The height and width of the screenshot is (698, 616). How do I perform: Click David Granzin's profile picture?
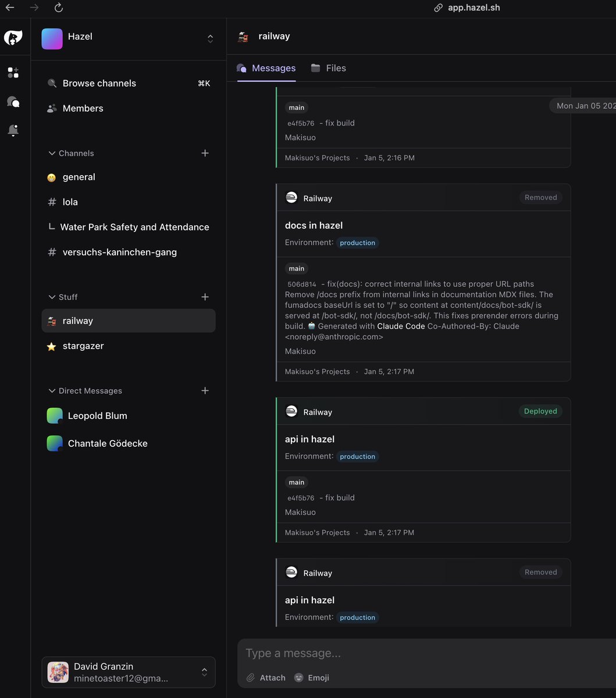(58, 672)
